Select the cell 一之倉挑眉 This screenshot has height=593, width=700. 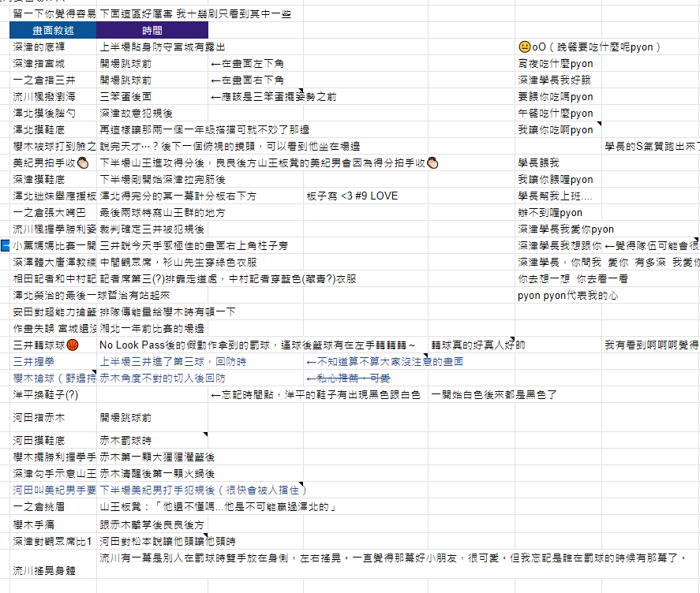pyautogui.click(x=53, y=506)
